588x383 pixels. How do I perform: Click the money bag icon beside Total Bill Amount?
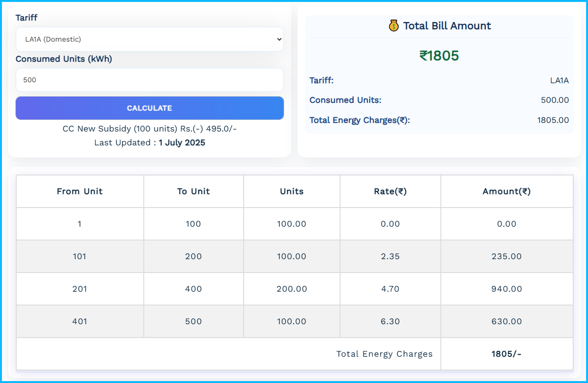pyautogui.click(x=394, y=26)
